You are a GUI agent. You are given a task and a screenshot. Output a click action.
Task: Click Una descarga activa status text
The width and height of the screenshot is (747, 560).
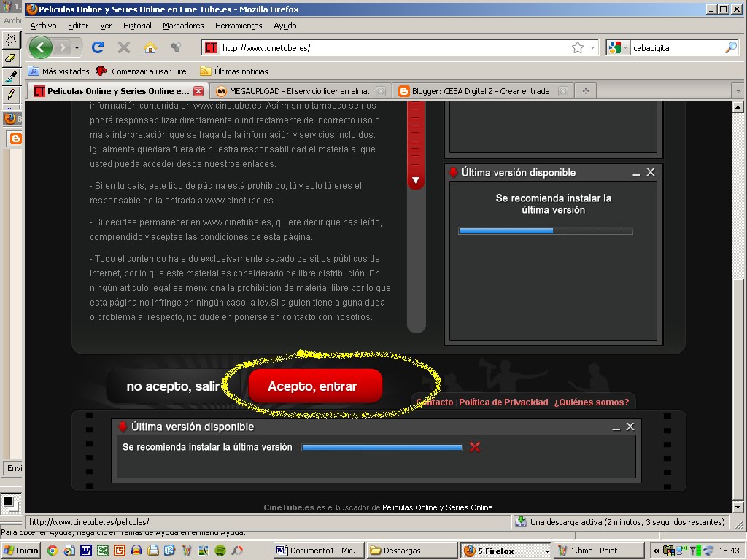pos(627,522)
